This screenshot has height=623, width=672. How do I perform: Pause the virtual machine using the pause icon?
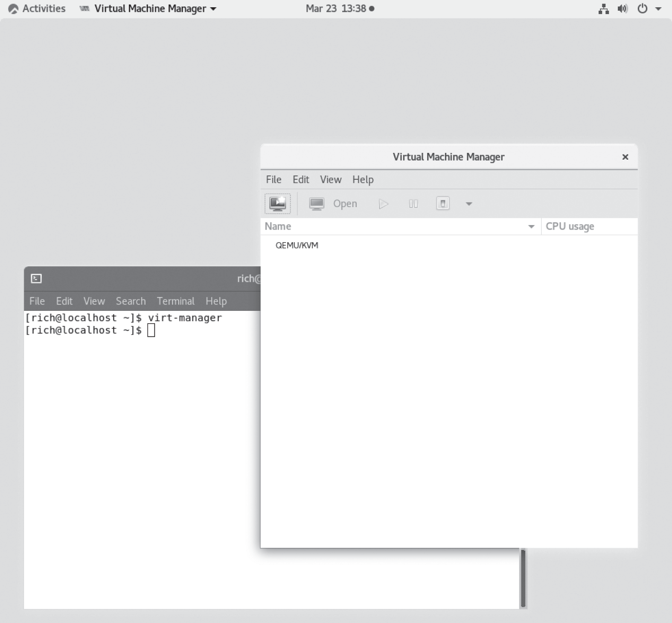click(x=413, y=204)
